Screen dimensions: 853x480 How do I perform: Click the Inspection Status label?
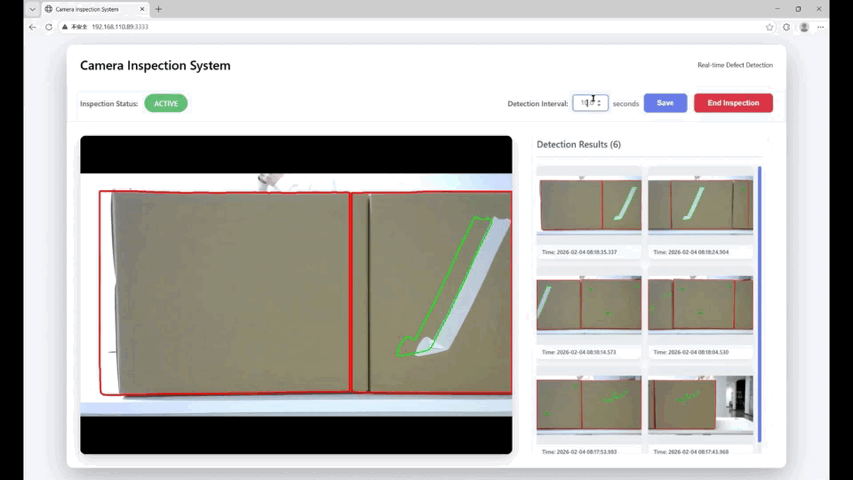tap(109, 103)
